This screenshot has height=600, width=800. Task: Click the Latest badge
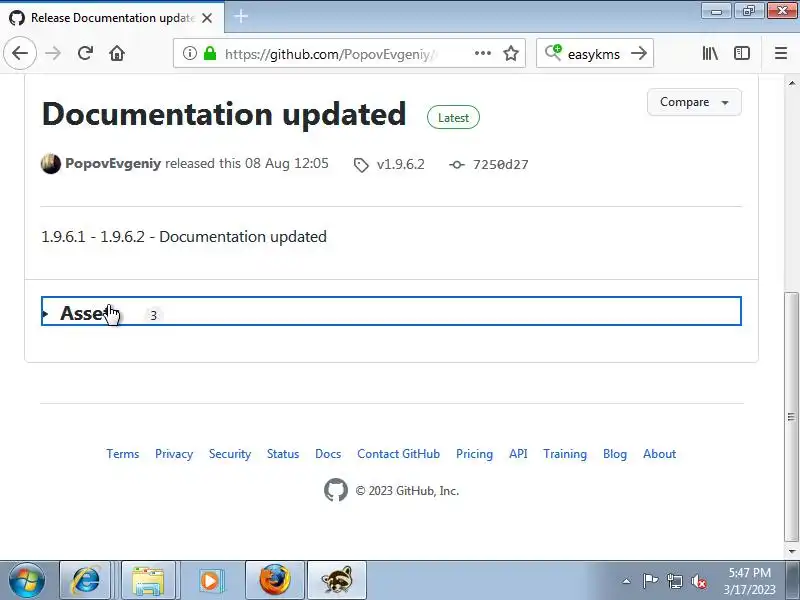click(x=453, y=117)
